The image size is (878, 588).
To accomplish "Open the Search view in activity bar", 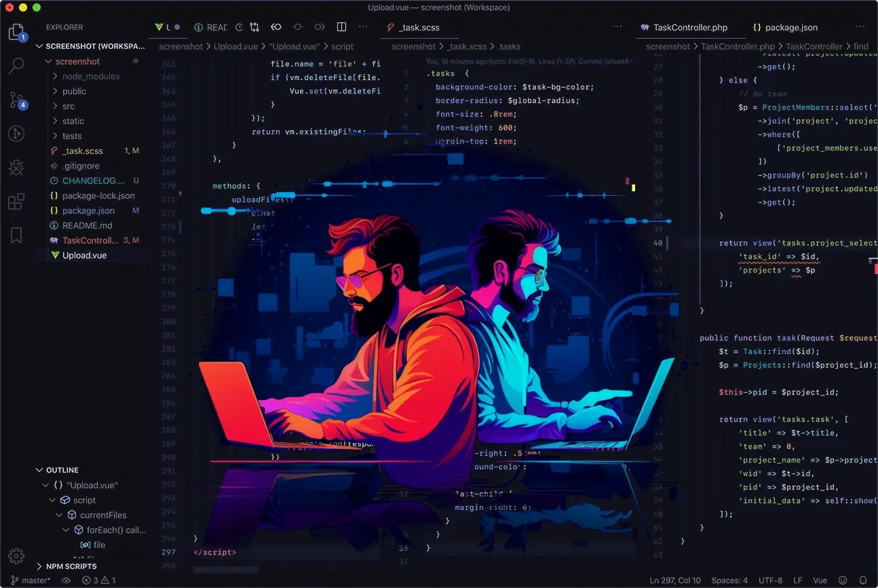I will tap(16, 66).
